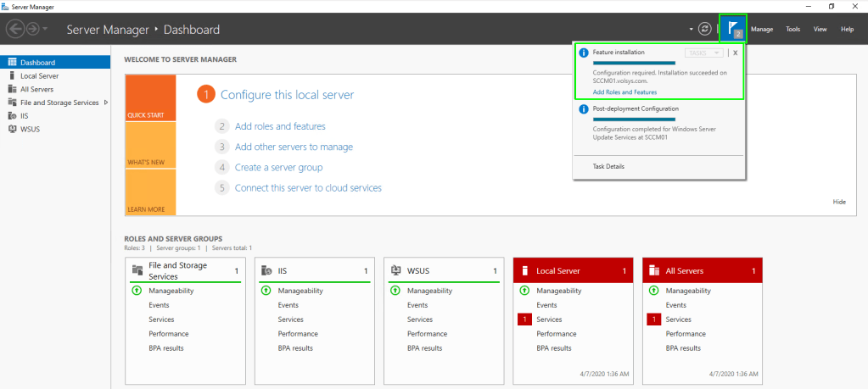Open the TASKS dropdown in notification
Viewport: 868px width, 389px height.
tap(703, 53)
